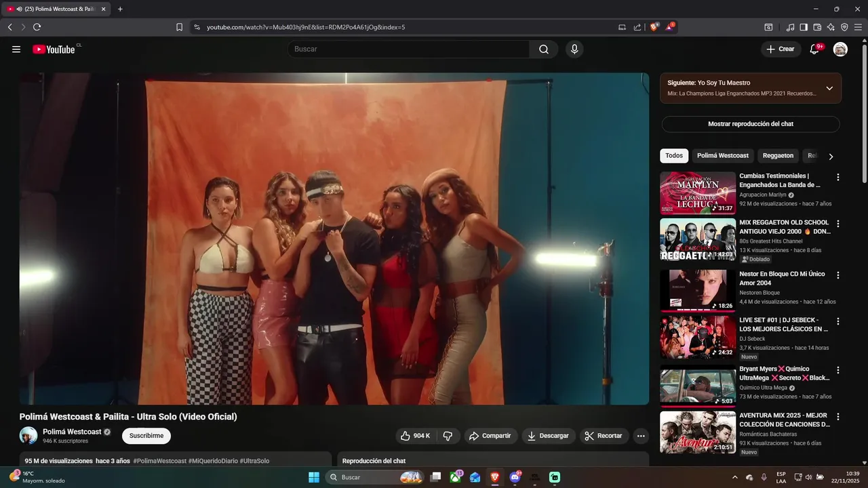Reload the page in browser toolbar
The image size is (868, 488).
click(x=37, y=27)
